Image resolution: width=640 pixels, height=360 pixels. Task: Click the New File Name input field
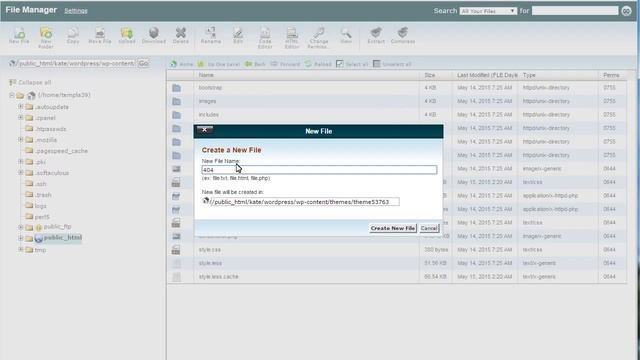(x=319, y=170)
